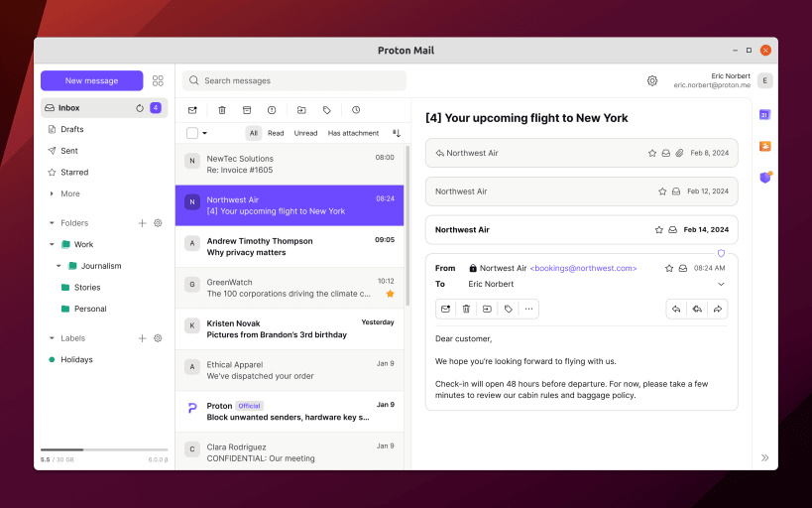
Task: Add a new folder with plus icon
Action: (143, 223)
